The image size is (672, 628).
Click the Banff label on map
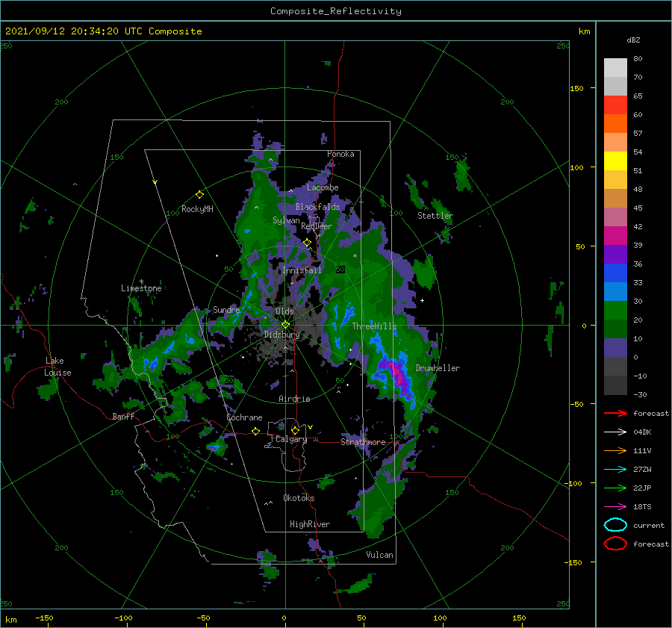point(123,416)
